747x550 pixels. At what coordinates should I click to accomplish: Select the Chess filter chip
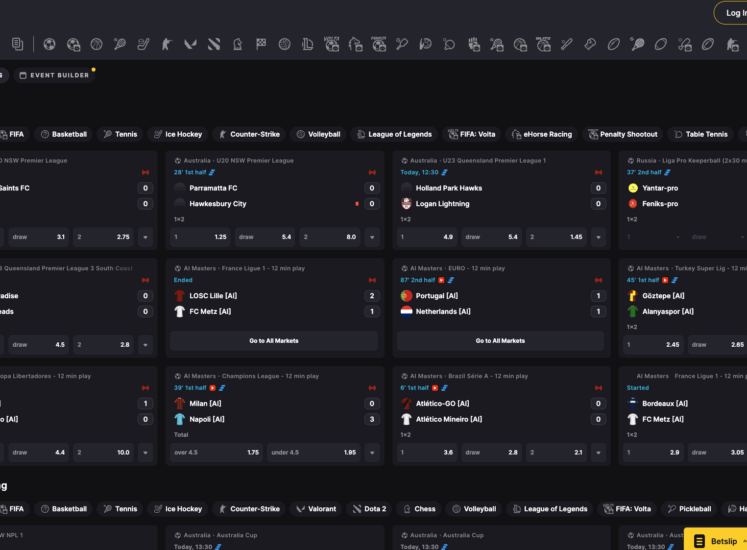(x=419, y=509)
